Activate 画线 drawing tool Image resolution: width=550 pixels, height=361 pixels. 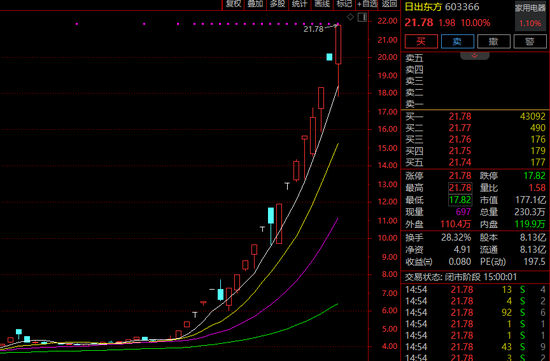(x=322, y=4)
